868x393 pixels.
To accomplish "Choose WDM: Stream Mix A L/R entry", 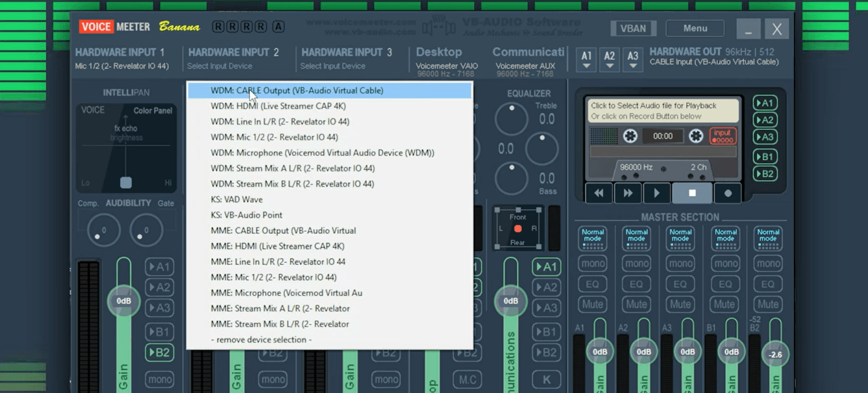I will click(x=330, y=168).
